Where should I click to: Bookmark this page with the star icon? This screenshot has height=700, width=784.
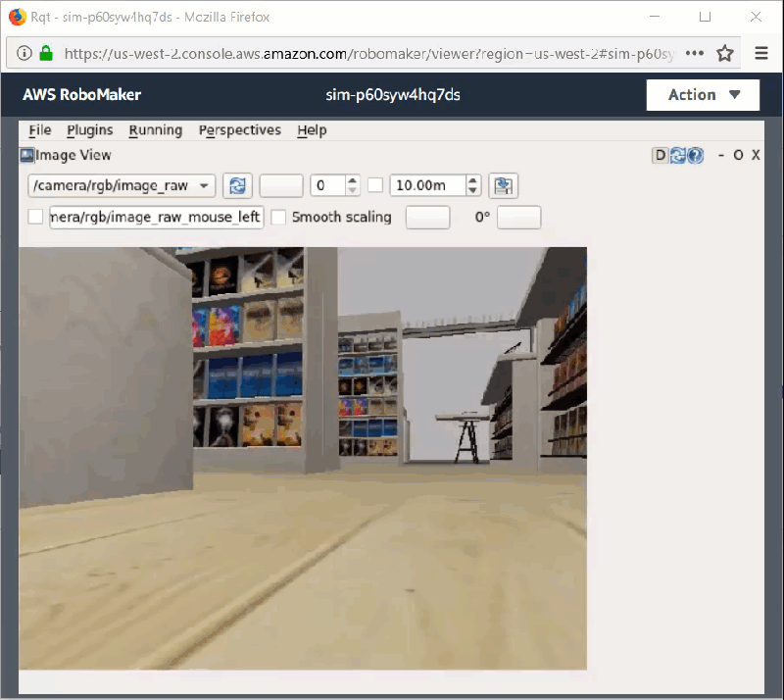(725, 53)
